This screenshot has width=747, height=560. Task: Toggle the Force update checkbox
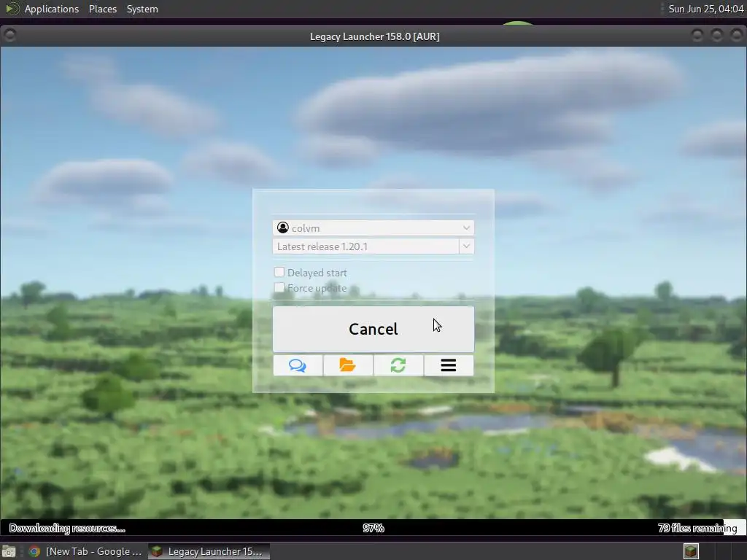coord(279,287)
